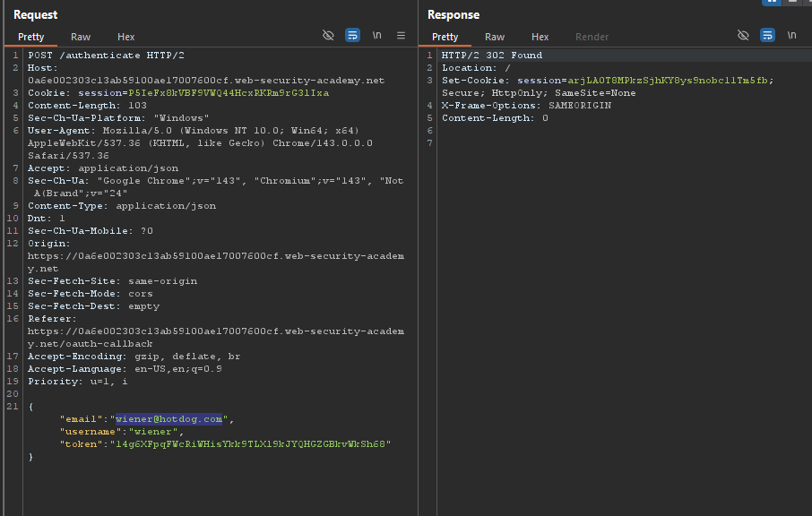The height and width of the screenshot is (516, 812).
Task: Click the Content-Length: 103 header
Action: (87, 105)
